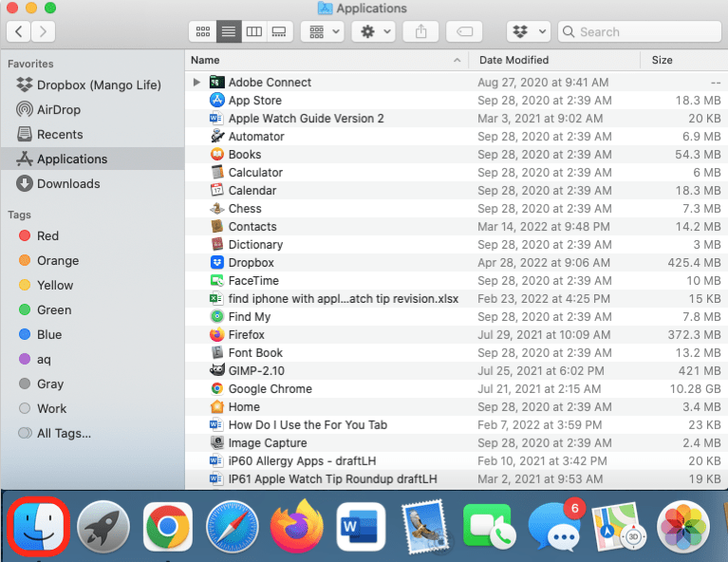Launch Launchpad rocket icon in Dock

(x=103, y=526)
